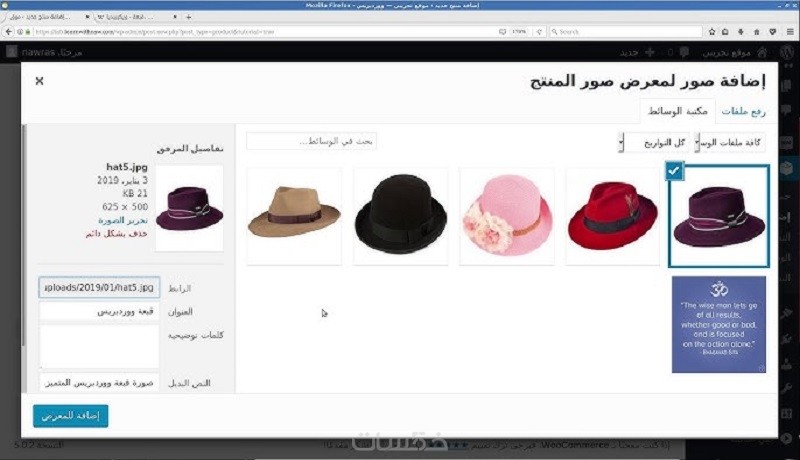The width and height of the screenshot is (800, 460).
Task: Click '625 x 500' dimensions text
Action: (x=125, y=207)
